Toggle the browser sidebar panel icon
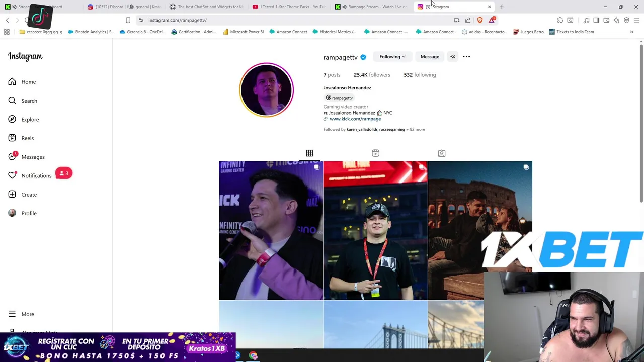The image size is (644, 362). click(x=596, y=20)
